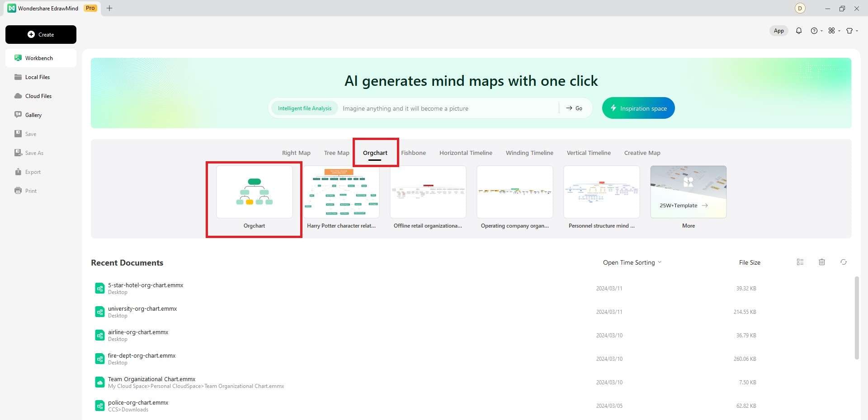Click file icon of police-org-chart.emmx
The height and width of the screenshot is (420, 868).
click(100, 406)
